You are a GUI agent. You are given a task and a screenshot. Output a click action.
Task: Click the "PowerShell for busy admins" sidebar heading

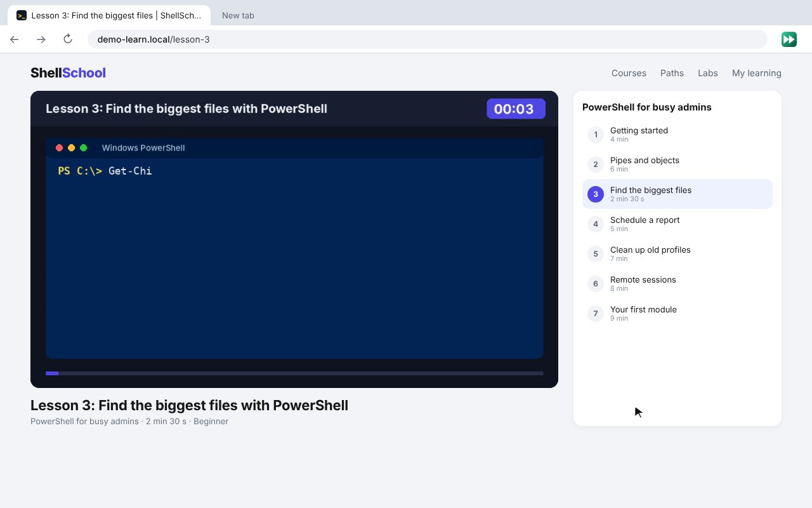(647, 107)
